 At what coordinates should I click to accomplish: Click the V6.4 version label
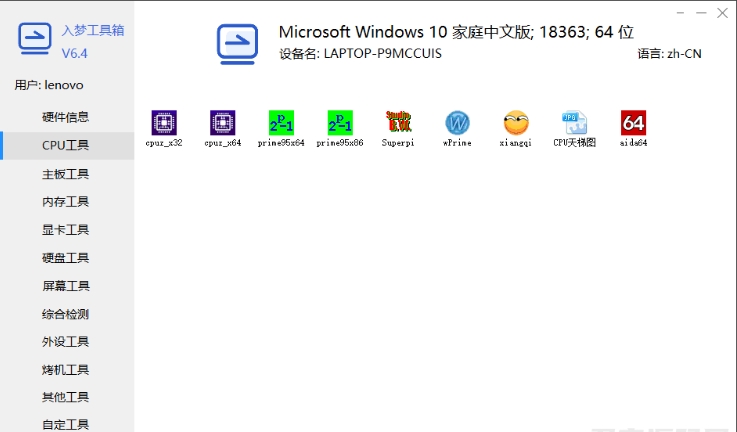coord(74,53)
